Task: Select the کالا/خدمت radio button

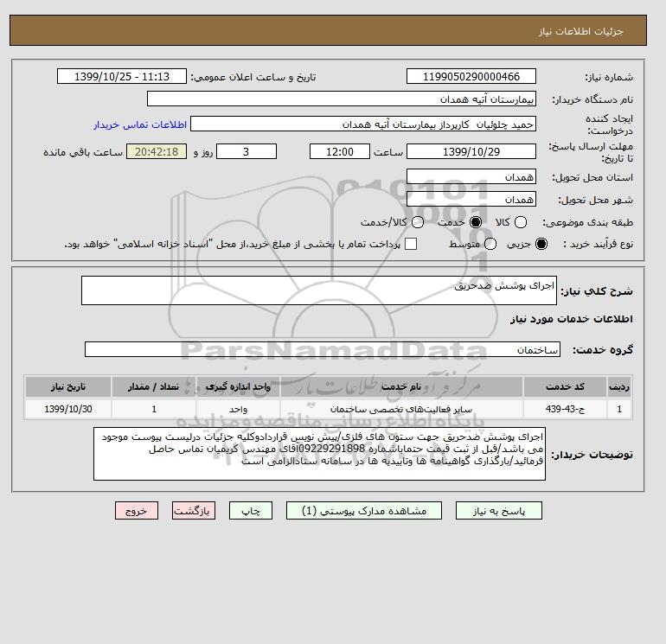Action: pyautogui.click(x=418, y=222)
